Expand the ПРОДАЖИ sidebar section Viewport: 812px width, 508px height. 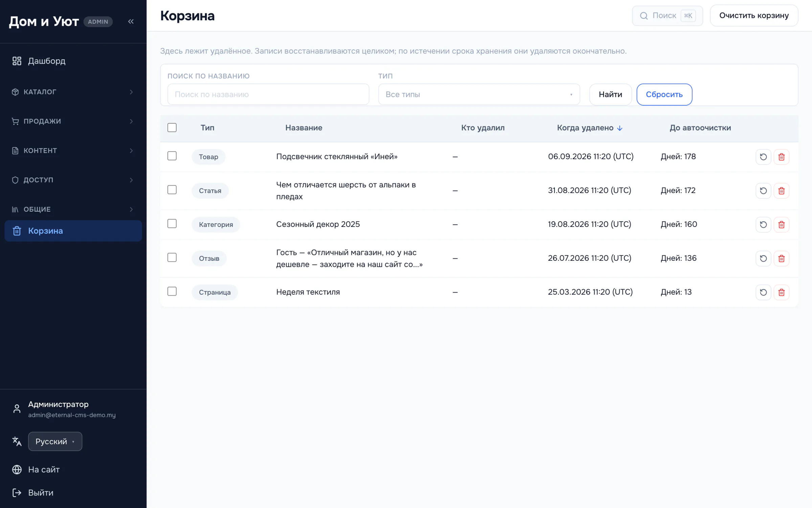73,121
